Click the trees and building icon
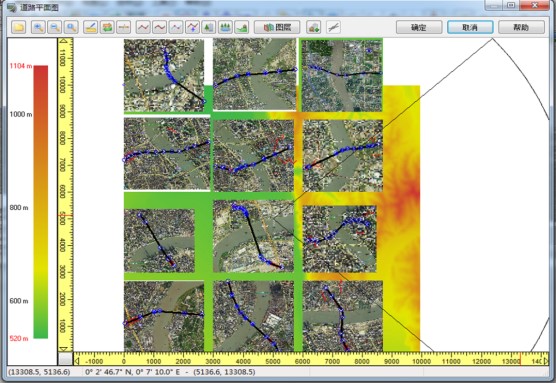This screenshot has width=556, height=383. [x=209, y=27]
